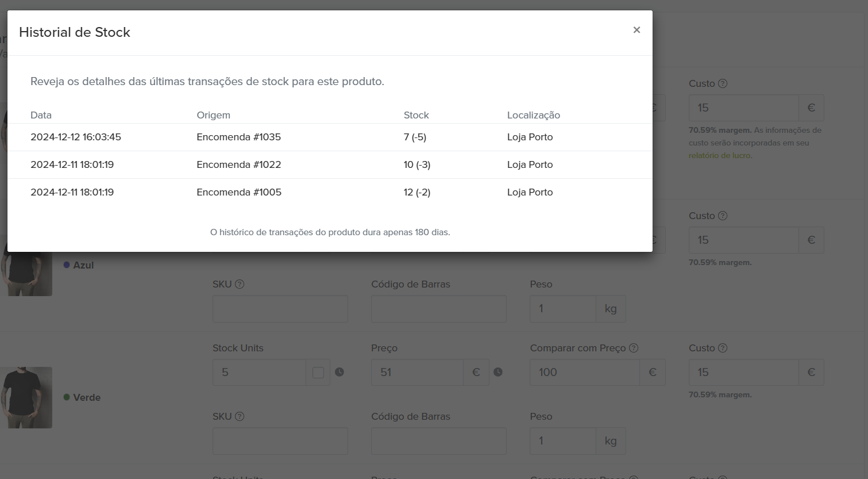Click the Verde color dot
The width and height of the screenshot is (868, 479).
coord(67,397)
